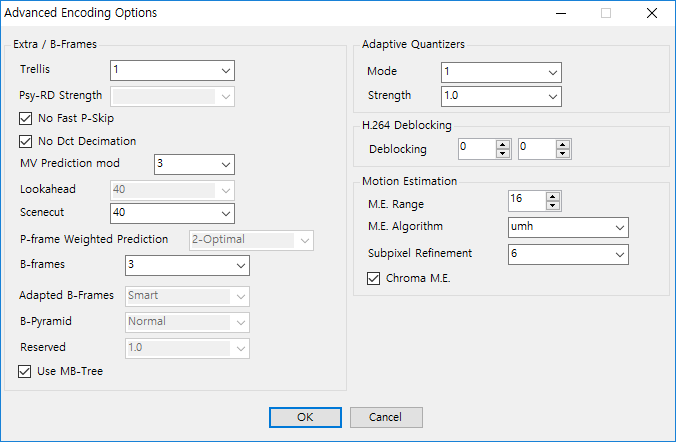Increase the second Deblocking value
676x442 pixels.
(563, 144)
